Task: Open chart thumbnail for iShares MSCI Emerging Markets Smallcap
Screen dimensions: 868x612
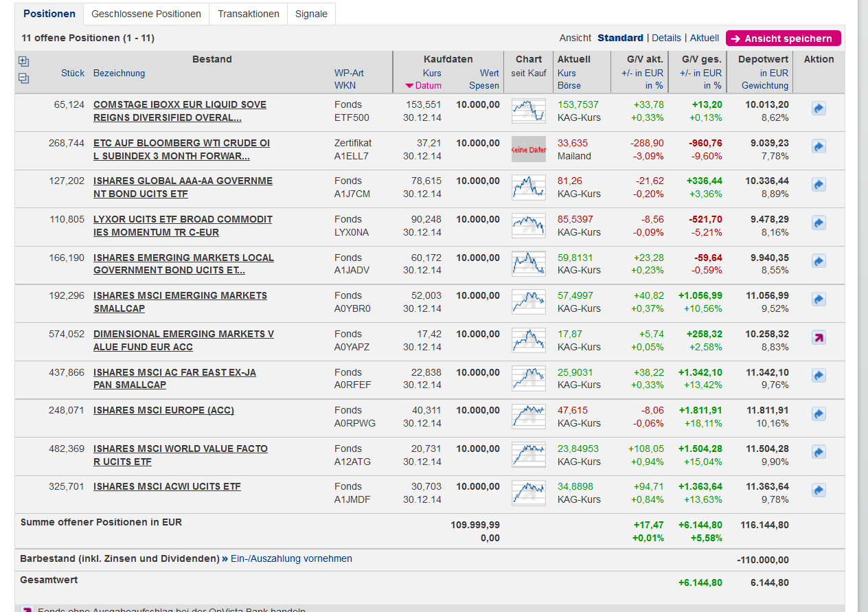Action: (528, 302)
